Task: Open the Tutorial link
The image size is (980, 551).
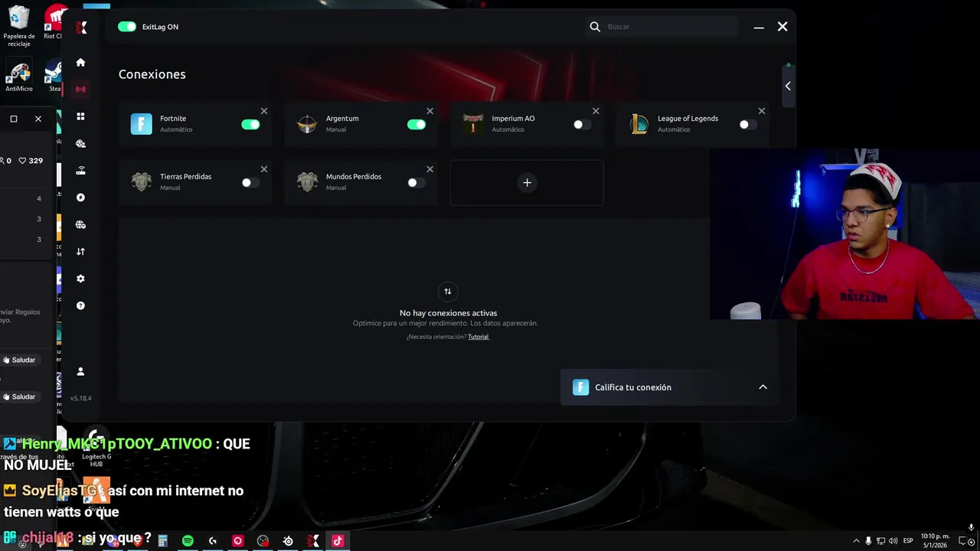Action: click(479, 337)
